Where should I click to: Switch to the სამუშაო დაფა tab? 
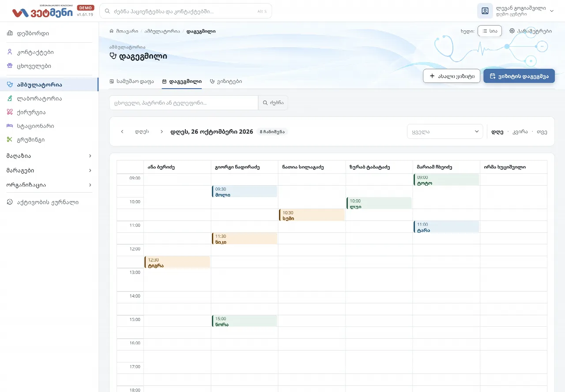click(132, 81)
